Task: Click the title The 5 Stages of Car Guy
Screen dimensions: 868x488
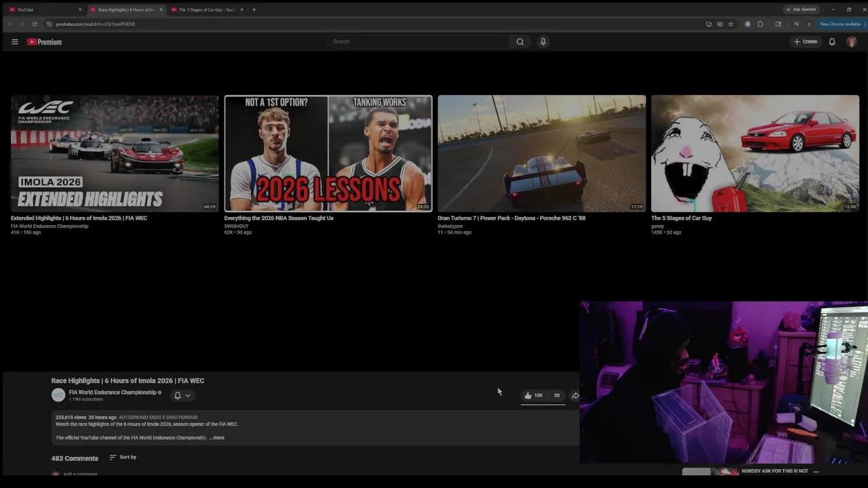Action: [x=682, y=218]
